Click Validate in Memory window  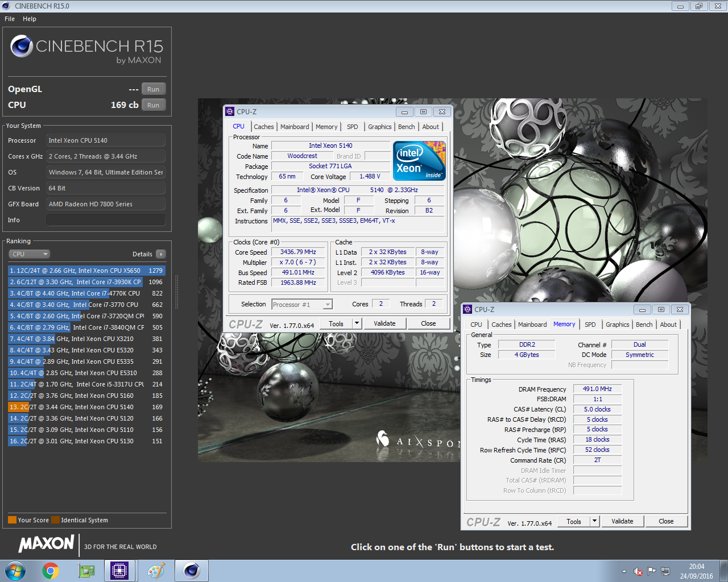(x=622, y=521)
